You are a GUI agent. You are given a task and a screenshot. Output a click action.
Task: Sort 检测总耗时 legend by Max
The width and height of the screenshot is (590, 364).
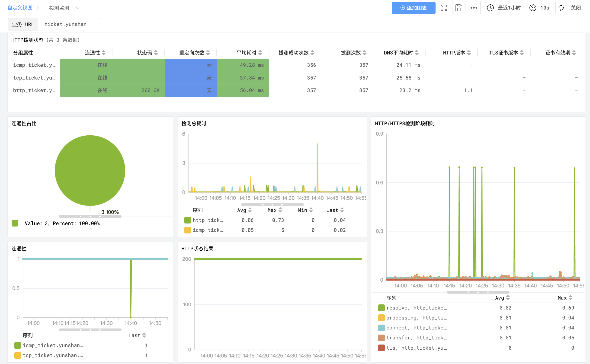pyautogui.click(x=280, y=210)
